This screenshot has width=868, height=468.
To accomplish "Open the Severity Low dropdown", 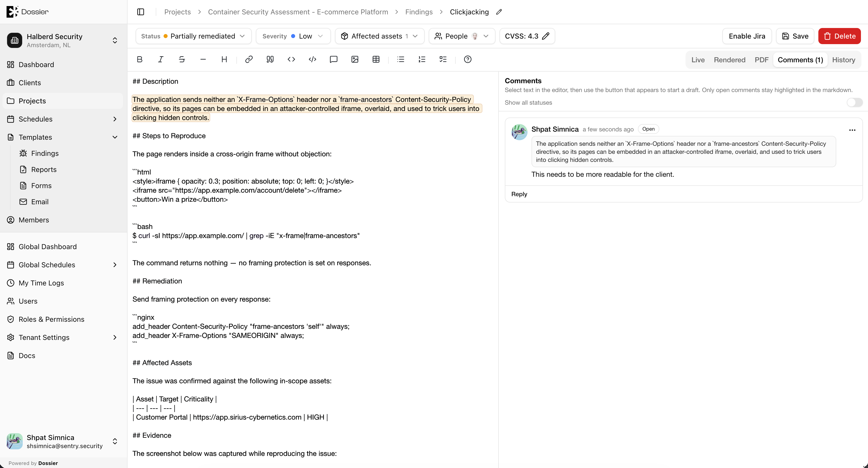I will coord(293,36).
